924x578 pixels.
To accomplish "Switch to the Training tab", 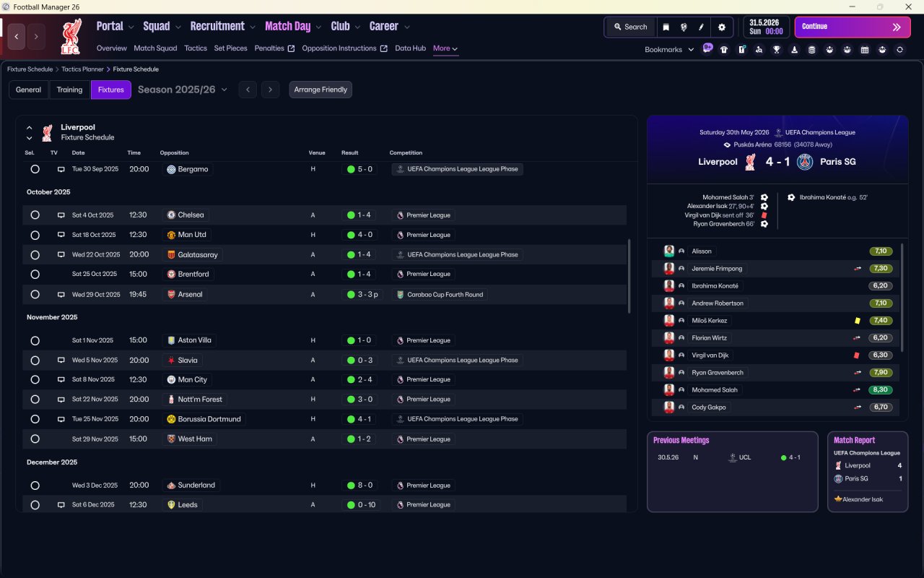I will click(x=69, y=90).
